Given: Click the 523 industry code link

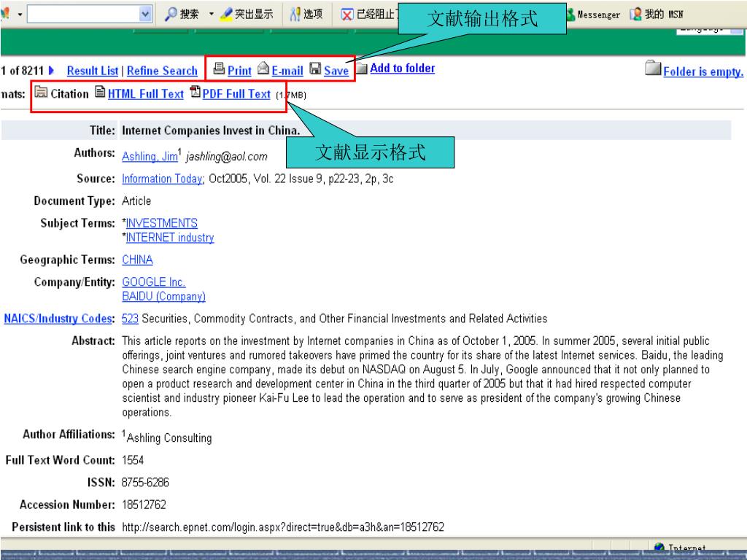Looking at the screenshot, I should [130, 319].
